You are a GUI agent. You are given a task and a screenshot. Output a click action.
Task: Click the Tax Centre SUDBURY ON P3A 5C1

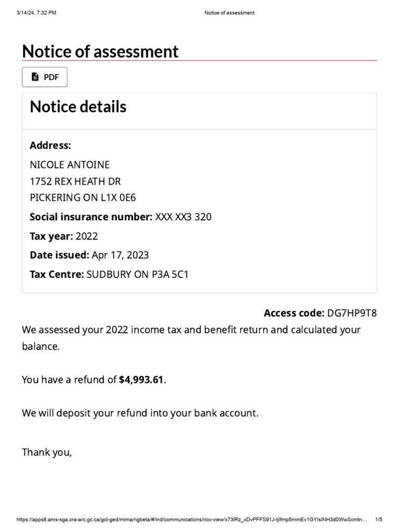coord(137,274)
